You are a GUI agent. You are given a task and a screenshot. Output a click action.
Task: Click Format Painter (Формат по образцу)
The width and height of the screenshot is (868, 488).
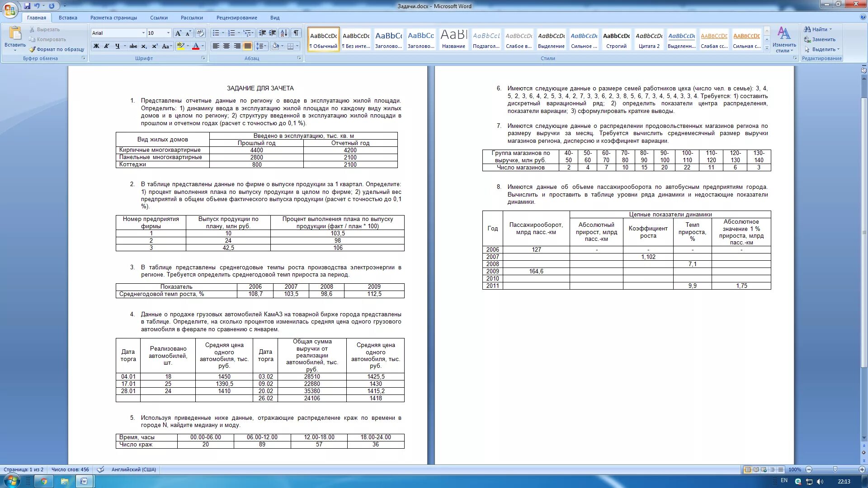coord(57,49)
